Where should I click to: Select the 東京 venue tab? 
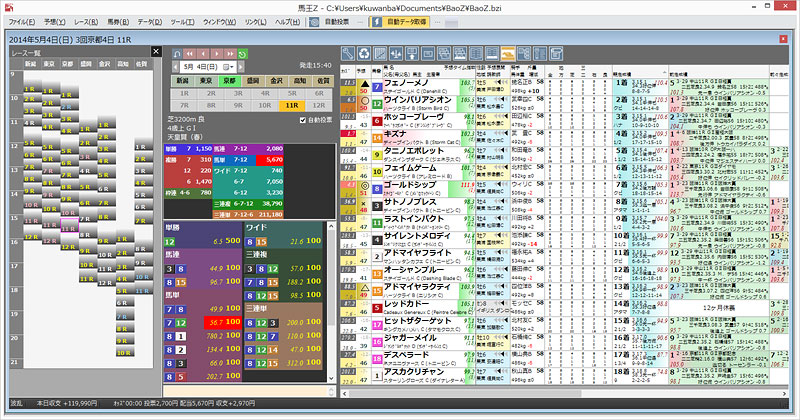pyautogui.click(x=206, y=81)
